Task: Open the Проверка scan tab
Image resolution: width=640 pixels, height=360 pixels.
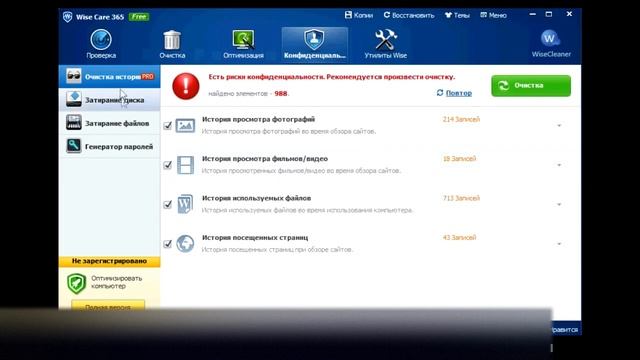Action: tap(101, 44)
